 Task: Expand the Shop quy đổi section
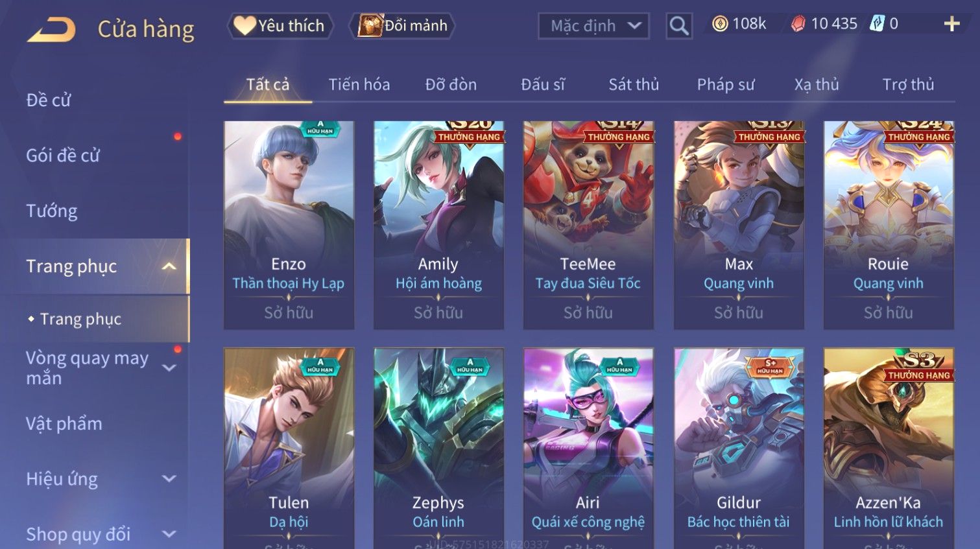coord(169,534)
